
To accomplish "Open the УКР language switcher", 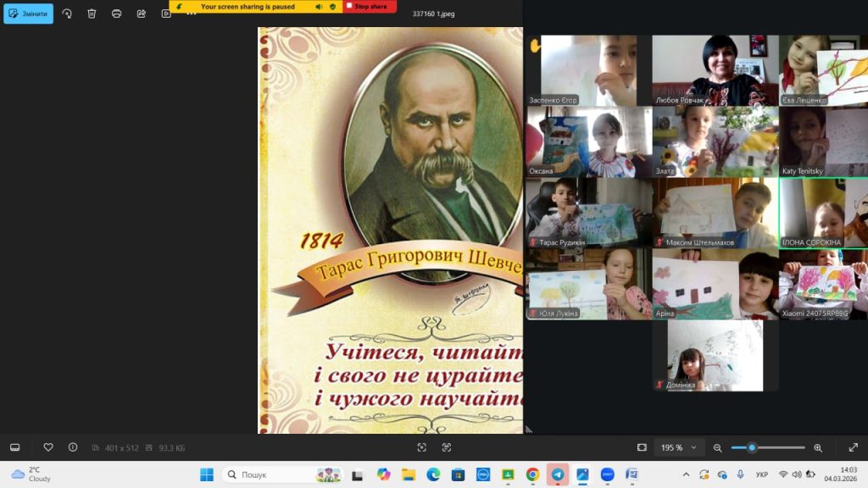I will (x=762, y=474).
